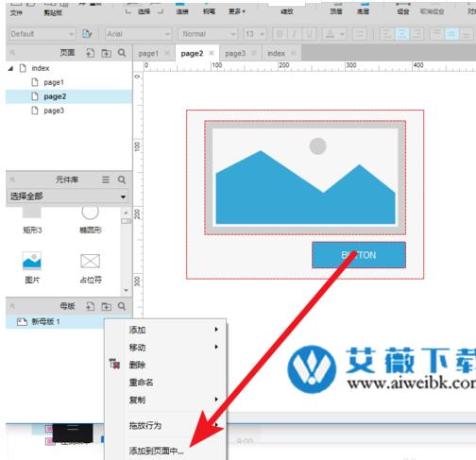476x460 pixels.
Task: Open the Arial font dropdown
Action: coord(139,34)
